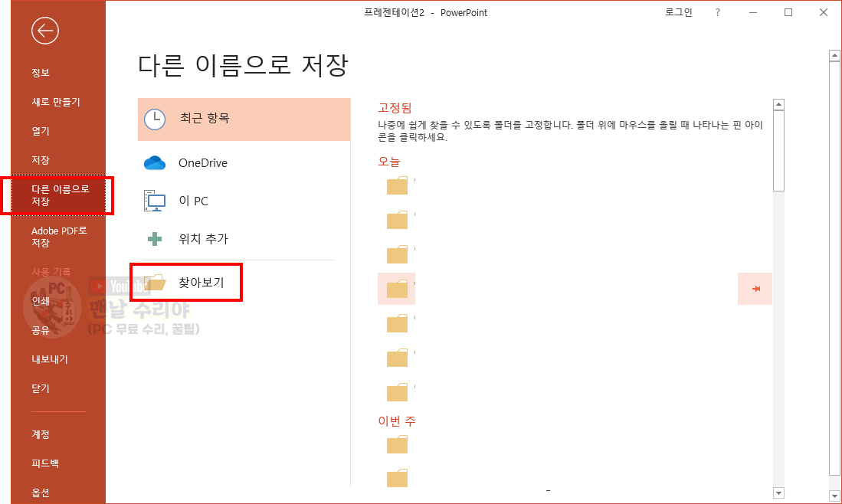This screenshot has height=504, width=842.
Task: Click 저장 in the sidebar
Action: pos(41,160)
